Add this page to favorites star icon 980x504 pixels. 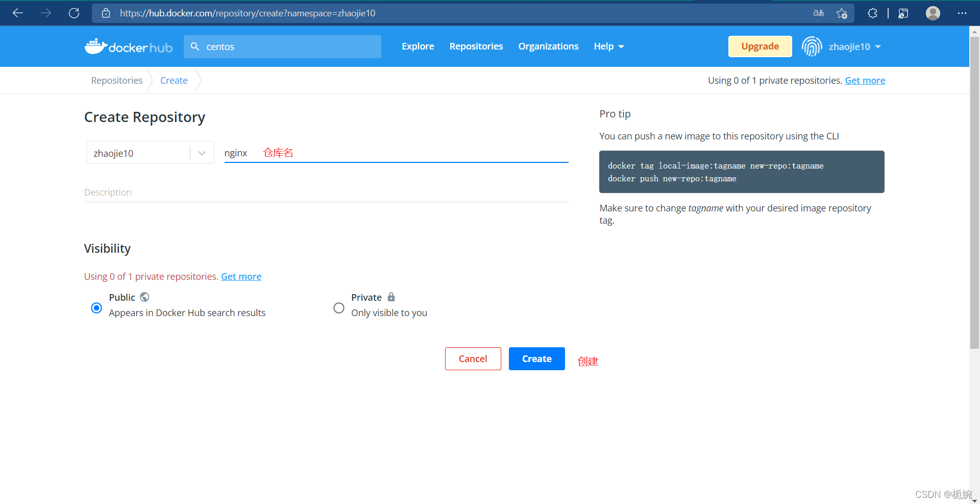pos(842,13)
